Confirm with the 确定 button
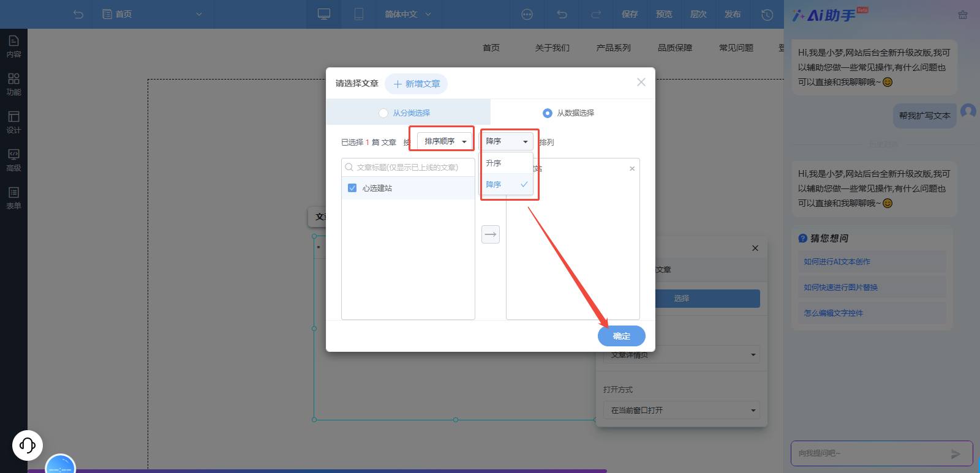This screenshot has height=473, width=980. [x=622, y=336]
